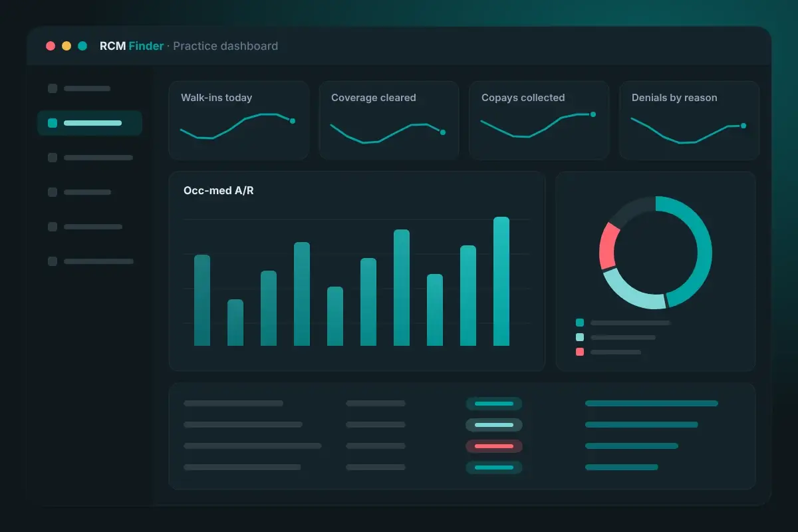Click the teal status pill in last table row

pos(494,467)
